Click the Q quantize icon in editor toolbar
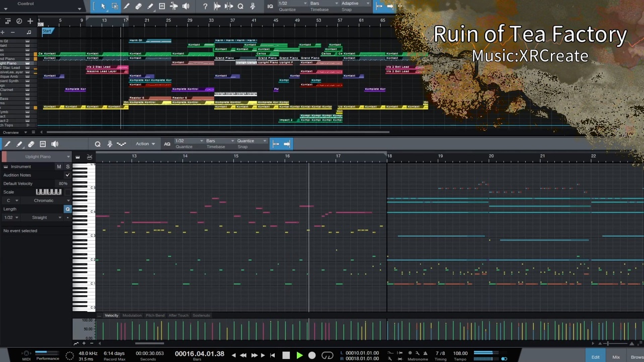Screen dimensions: 644x362 (98, 144)
